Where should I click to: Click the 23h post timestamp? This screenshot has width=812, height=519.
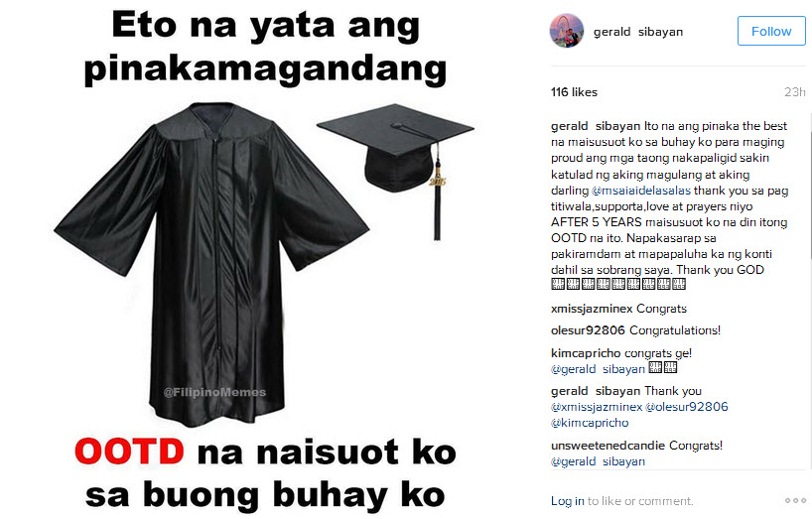click(794, 92)
